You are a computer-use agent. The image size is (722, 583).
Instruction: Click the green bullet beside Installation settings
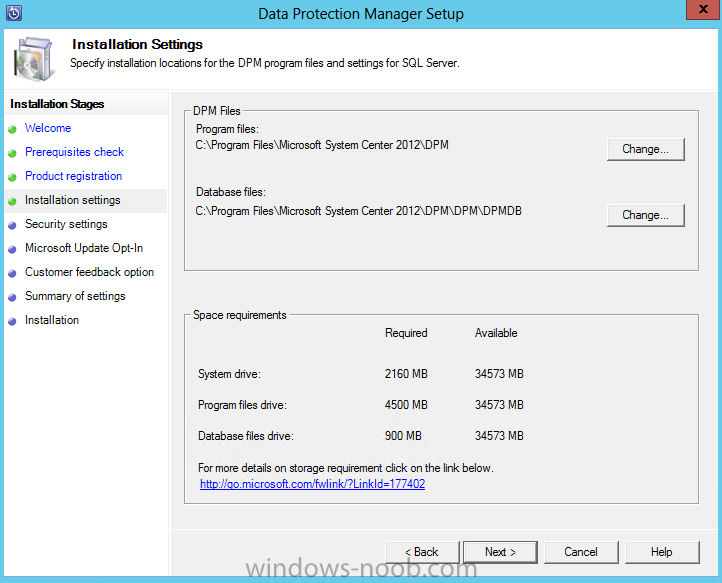pos(12,201)
